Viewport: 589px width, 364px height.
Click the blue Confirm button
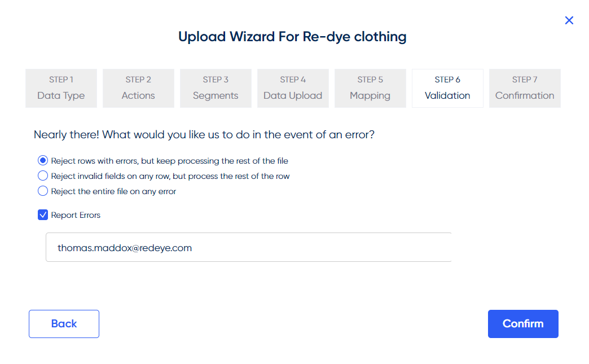click(523, 324)
